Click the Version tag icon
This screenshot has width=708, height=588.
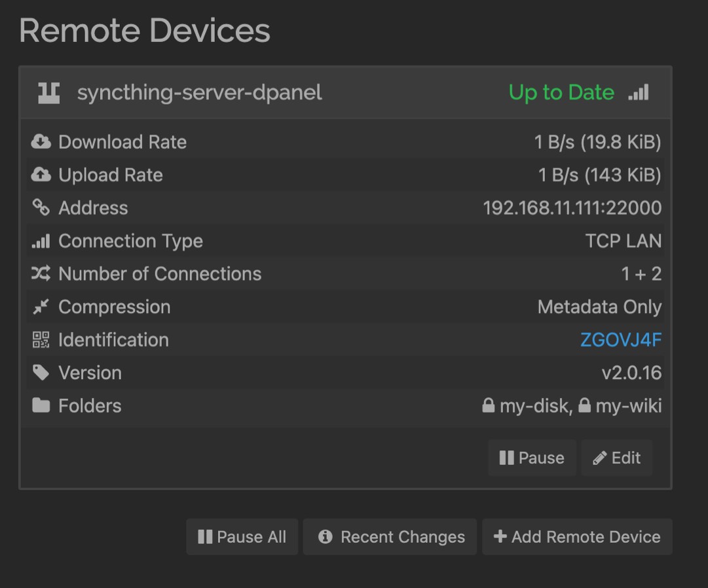click(41, 373)
